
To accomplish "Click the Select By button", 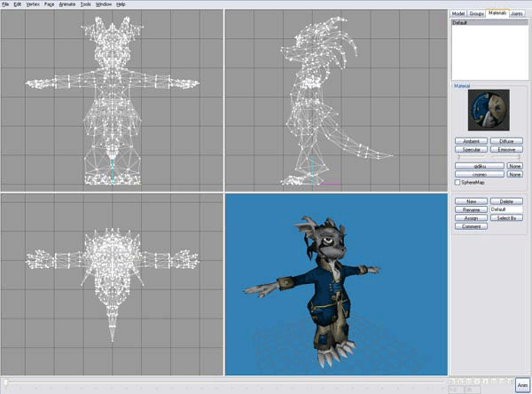I will point(506,218).
